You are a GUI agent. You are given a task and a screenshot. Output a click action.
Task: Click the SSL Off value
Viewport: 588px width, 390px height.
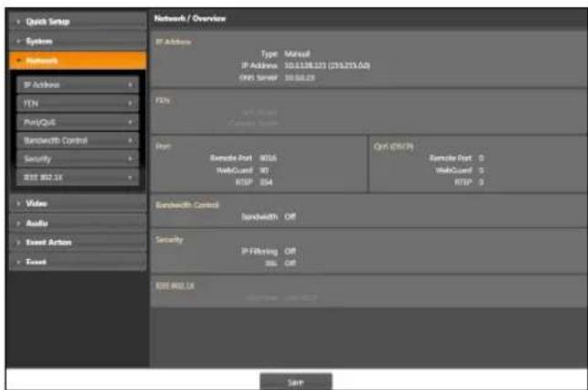click(290, 263)
